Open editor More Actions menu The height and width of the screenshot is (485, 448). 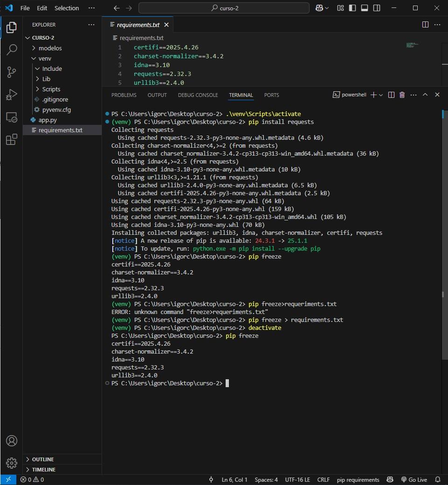437,25
